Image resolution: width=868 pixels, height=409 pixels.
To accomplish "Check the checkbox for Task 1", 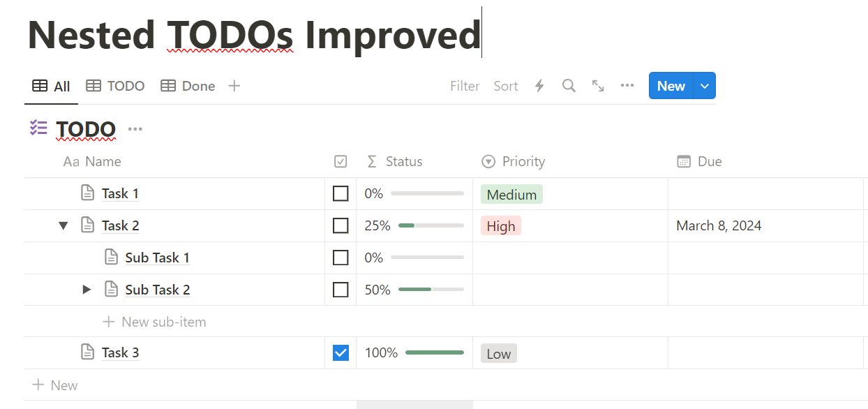I will pyautogui.click(x=341, y=193).
